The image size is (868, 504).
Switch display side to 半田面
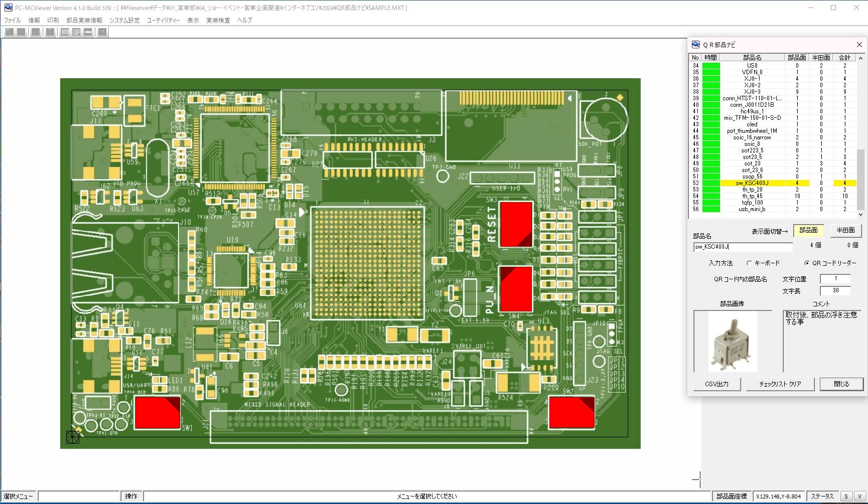tap(845, 230)
